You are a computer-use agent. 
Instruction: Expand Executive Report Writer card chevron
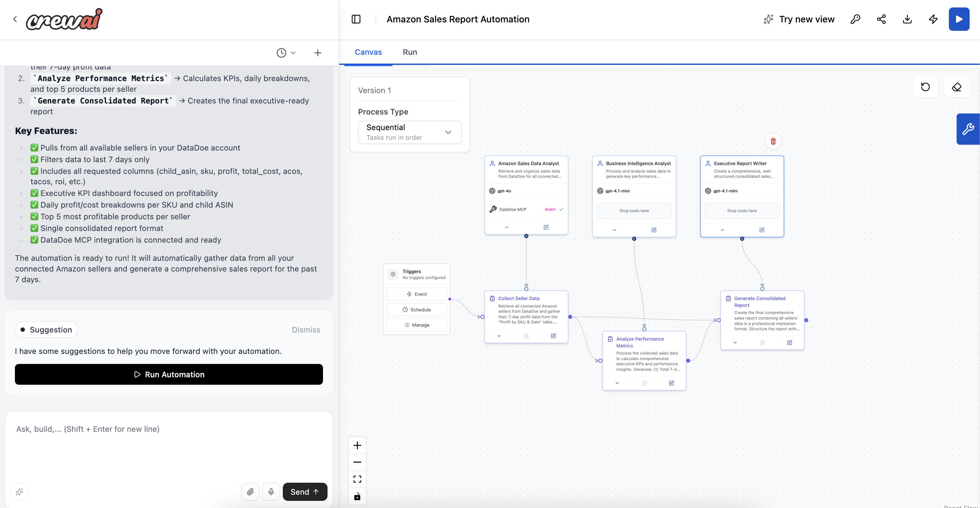[x=722, y=230]
